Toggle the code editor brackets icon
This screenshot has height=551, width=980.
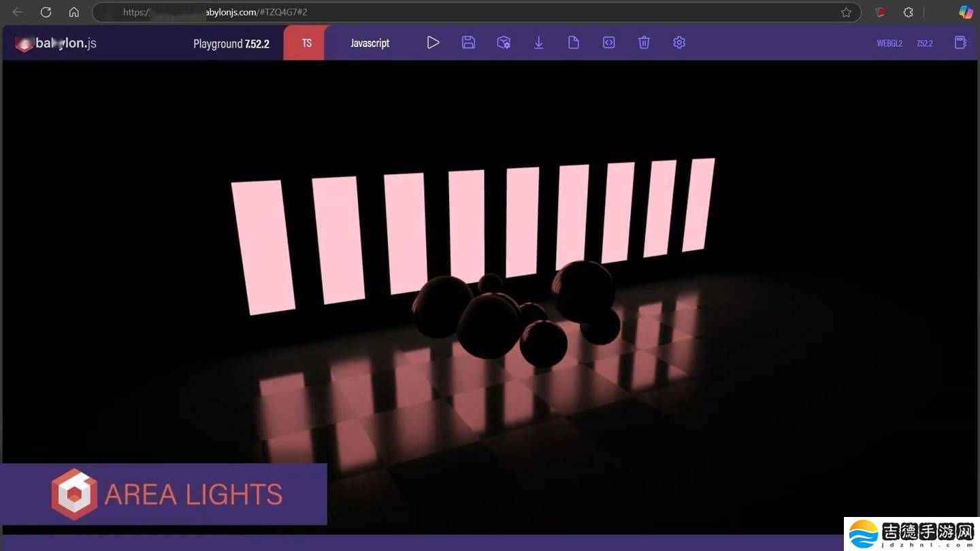[x=609, y=42]
